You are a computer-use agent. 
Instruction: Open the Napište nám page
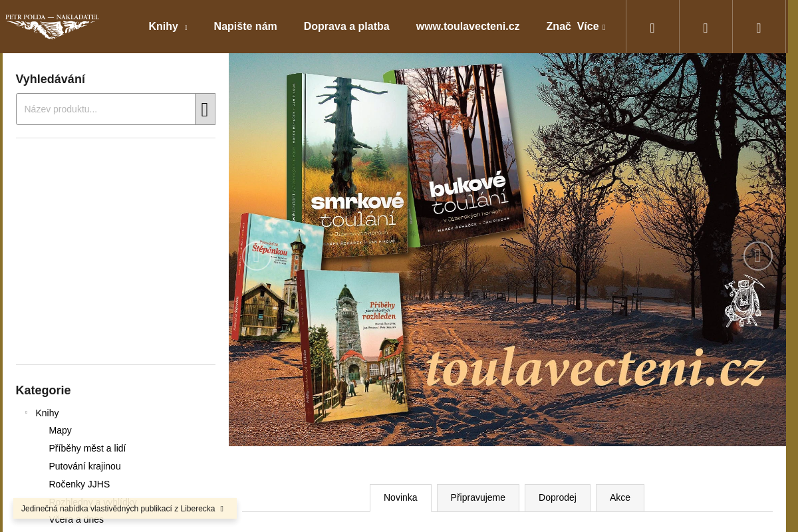click(x=245, y=27)
